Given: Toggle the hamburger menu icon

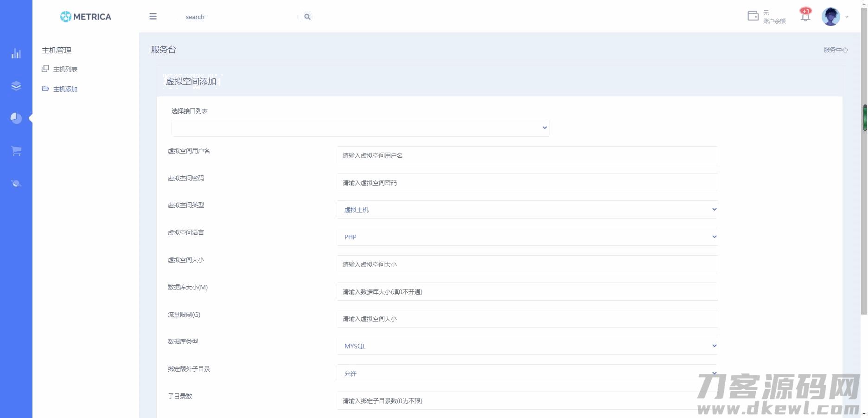Looking at the screenshot, I should coord(153,17).
